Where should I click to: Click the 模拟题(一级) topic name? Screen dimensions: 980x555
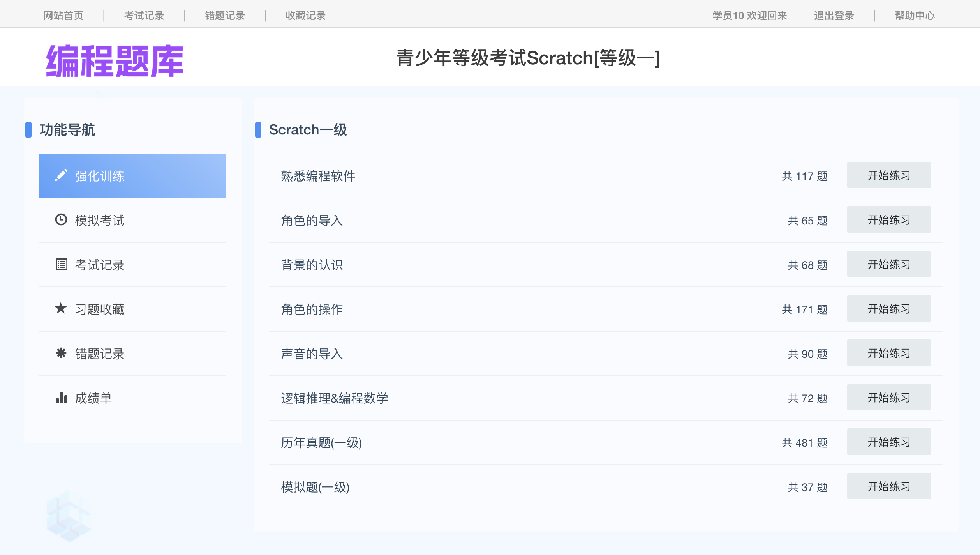315,487
